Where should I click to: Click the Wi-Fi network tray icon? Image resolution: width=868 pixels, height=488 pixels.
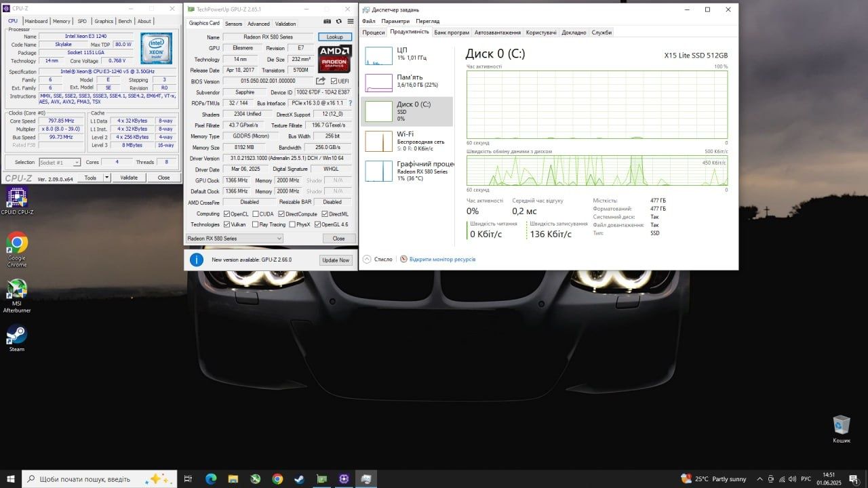[x=782, y=479]
